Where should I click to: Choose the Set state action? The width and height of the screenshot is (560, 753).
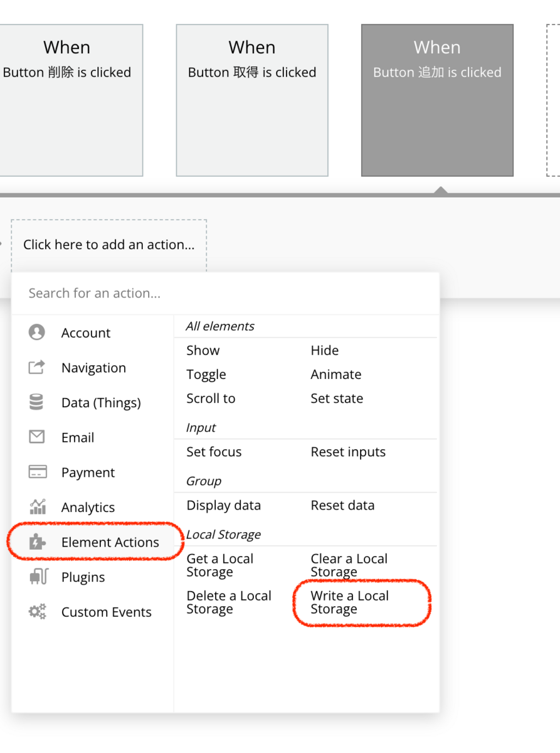[337, 398]
